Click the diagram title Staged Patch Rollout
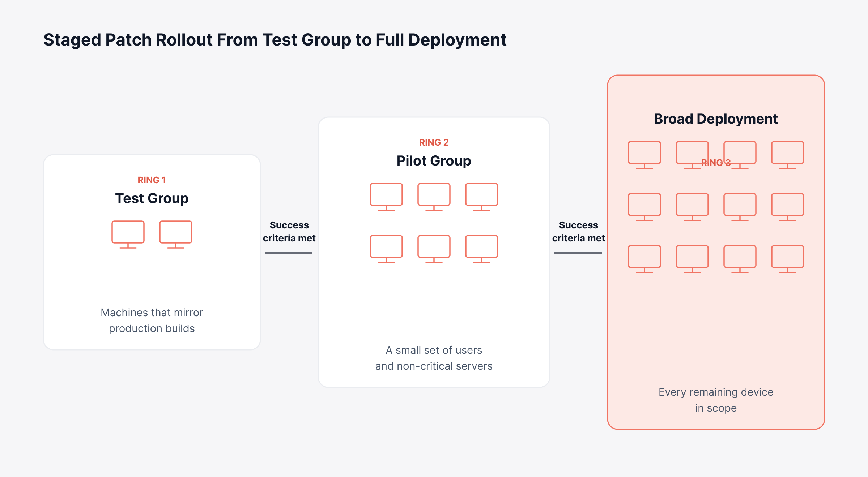Image resolution: width=868 pixels, height=477 pixels. click(275, 40)
